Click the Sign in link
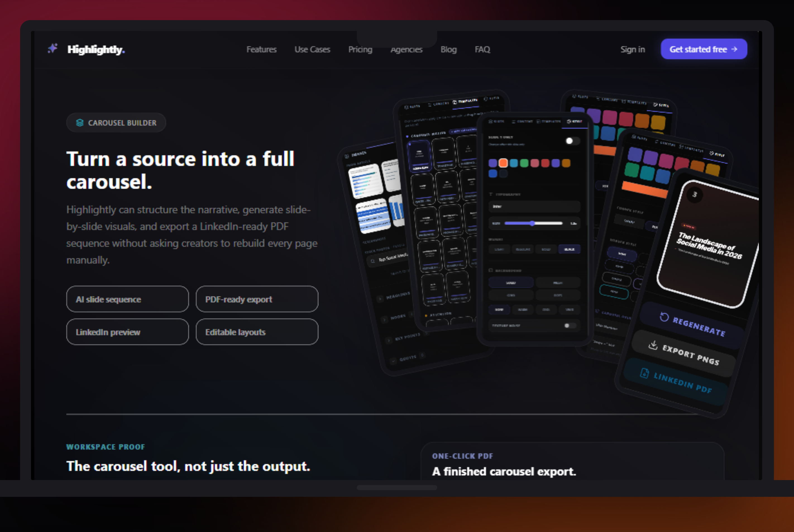 coord(633,49)
